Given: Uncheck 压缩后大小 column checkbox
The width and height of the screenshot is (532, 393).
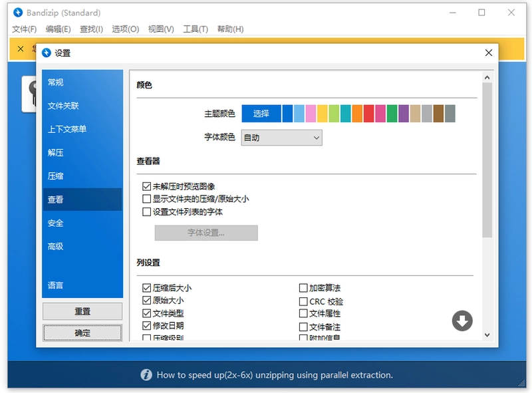Looking at the screenshot, I should (146, 288).
